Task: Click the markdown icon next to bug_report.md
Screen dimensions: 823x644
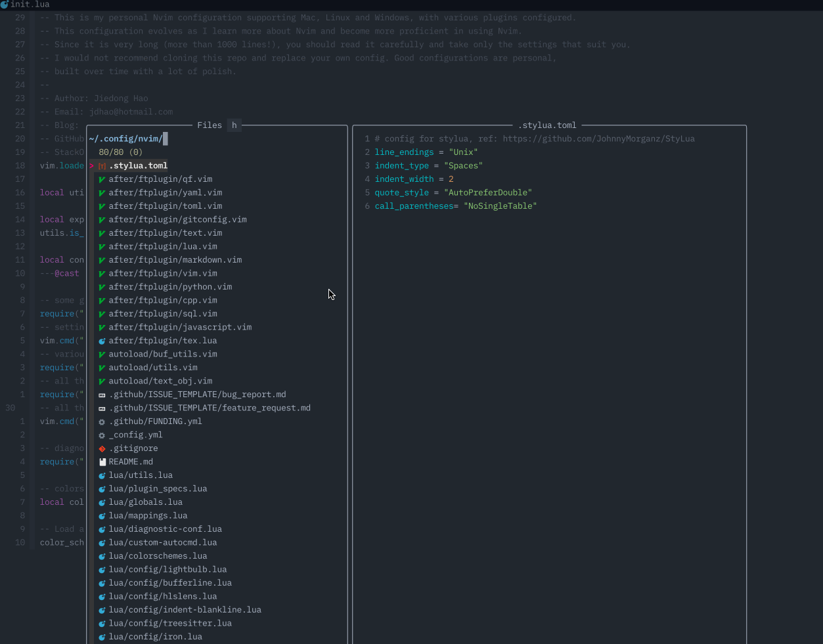Action: 101,394
